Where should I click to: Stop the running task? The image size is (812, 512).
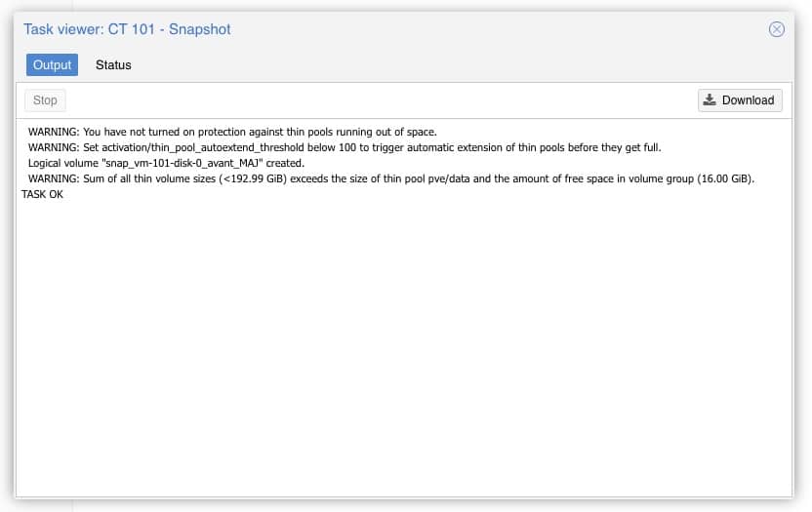(x=45, y=100)
